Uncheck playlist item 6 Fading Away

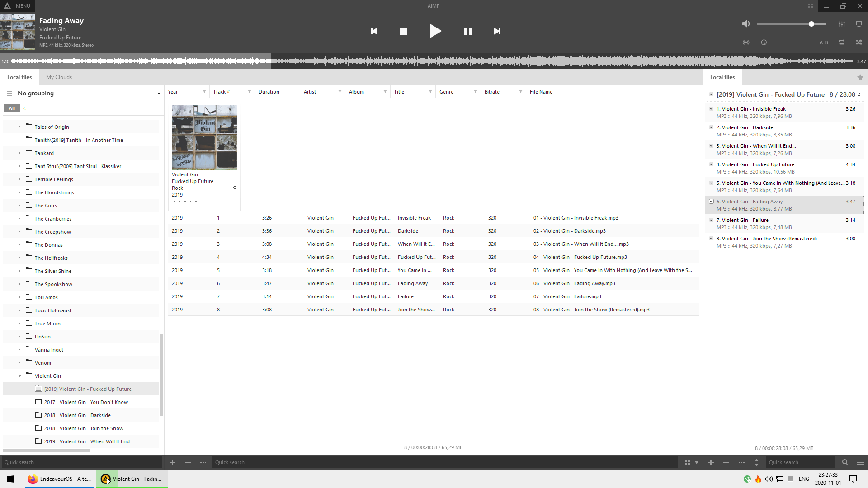pyautogui.click(x=711, y=202)
